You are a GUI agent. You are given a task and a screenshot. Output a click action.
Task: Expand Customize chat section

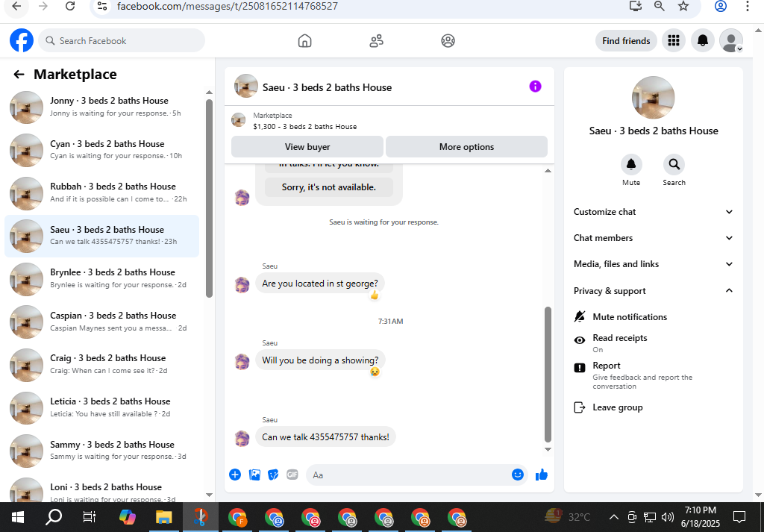coord(653,212)
